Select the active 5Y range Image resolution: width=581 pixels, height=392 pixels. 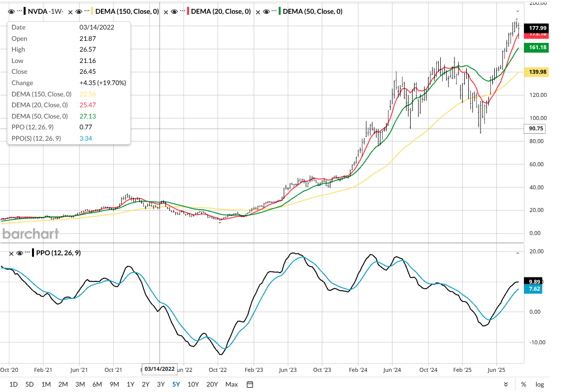click(176, 384)
